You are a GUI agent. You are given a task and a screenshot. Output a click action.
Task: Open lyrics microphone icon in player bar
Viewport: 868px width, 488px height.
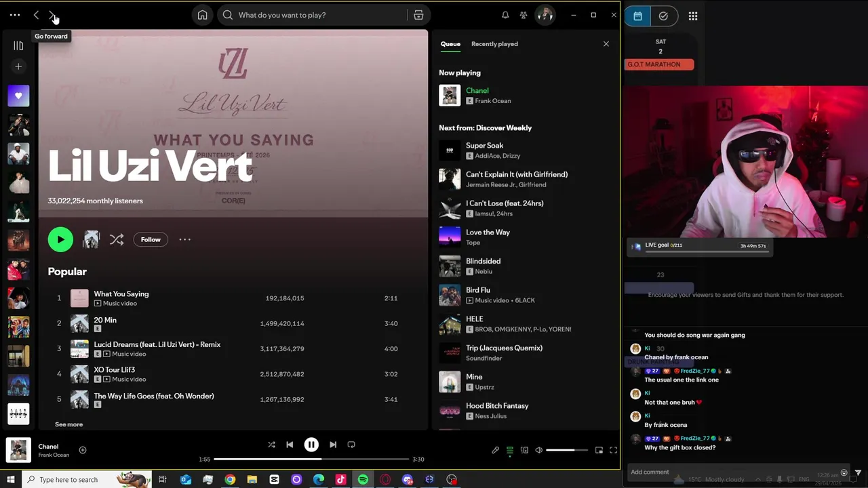click(x=495, y=450)
